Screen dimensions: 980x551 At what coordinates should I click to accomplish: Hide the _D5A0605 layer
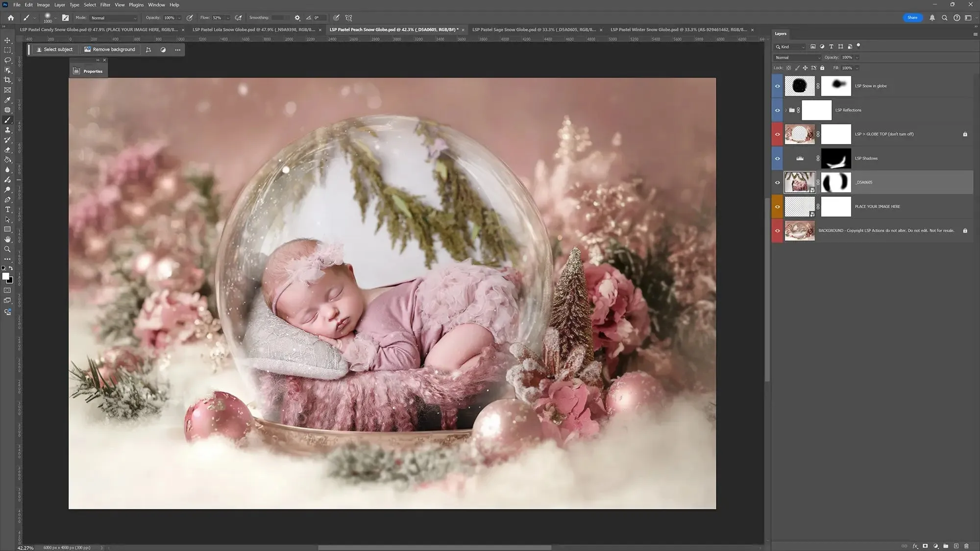[777, 182]
